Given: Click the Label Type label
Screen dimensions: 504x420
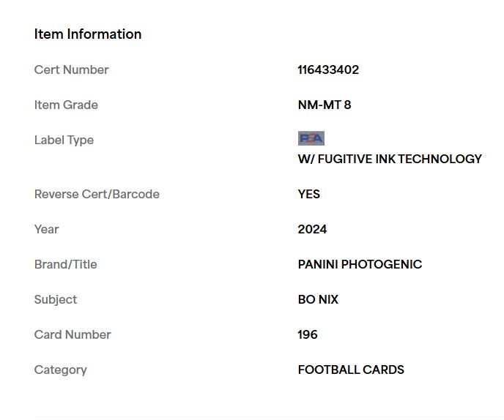Looking at the screenshot, I should point(64,140).
